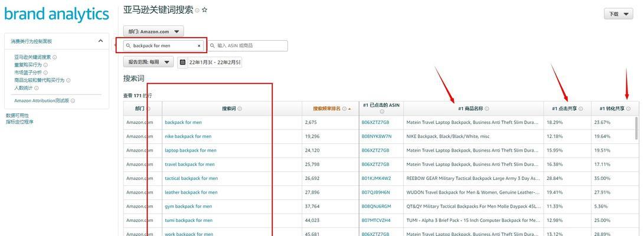Collapse the 消费类行为控制面板 panel
This screenshot has height=236, width=644.
tap(100, 41)
